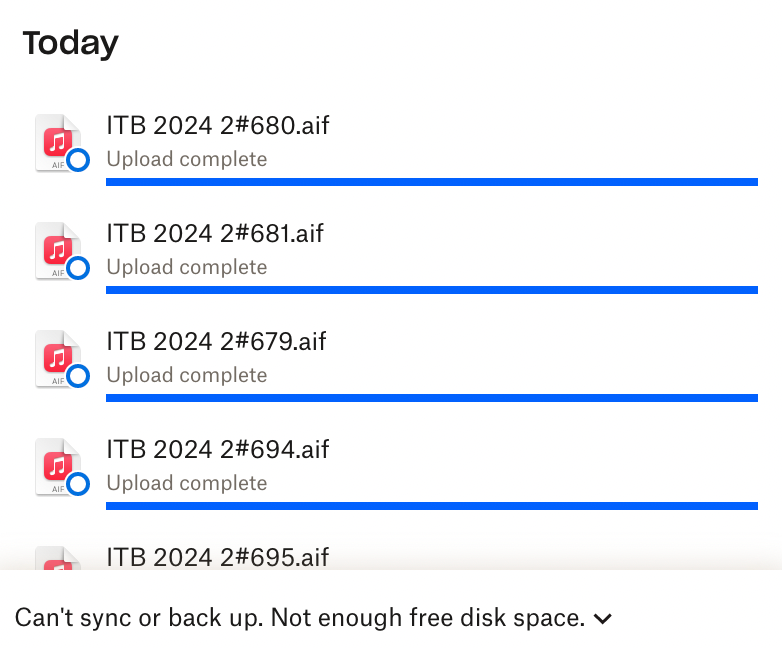Click the "Can't sync or back up" message
782x648 pixels.
pyautogui.click(x=299, y=618)
